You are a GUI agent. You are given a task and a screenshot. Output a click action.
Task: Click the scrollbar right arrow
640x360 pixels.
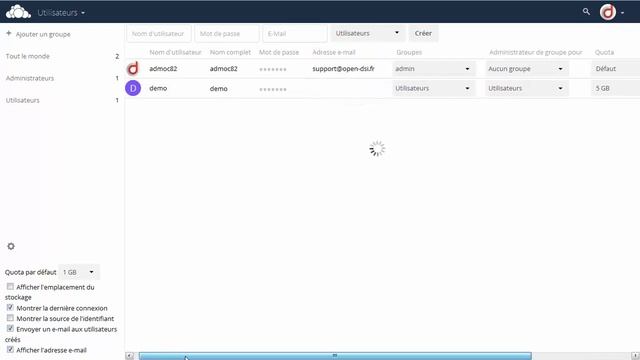pyautogui.click(x=635, y=356)
